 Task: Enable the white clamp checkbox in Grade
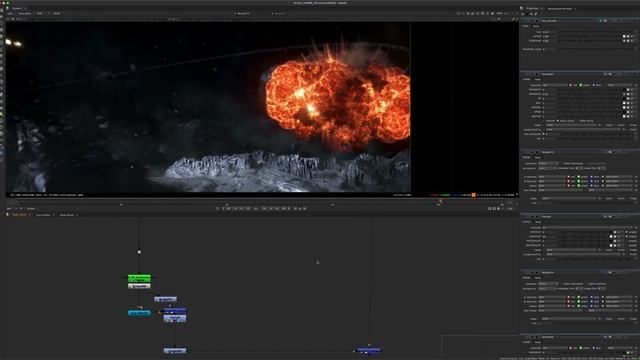(578, 121)
